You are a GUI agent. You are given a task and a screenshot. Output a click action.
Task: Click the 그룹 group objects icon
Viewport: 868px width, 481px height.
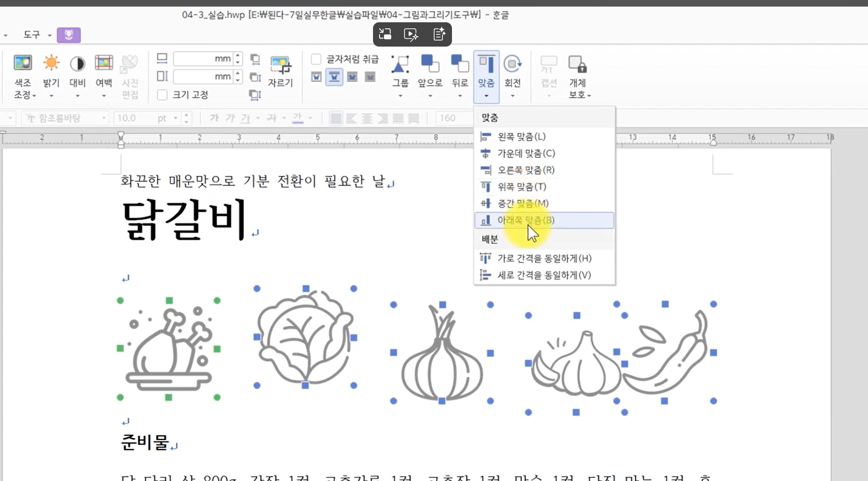[x=400, y=64]
